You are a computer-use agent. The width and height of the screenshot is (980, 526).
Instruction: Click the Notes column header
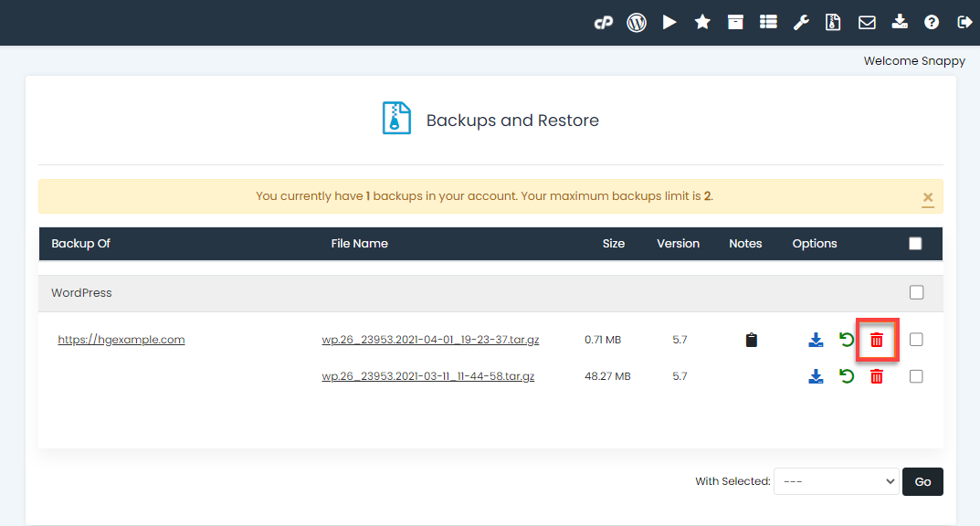[x=745, y=244]
